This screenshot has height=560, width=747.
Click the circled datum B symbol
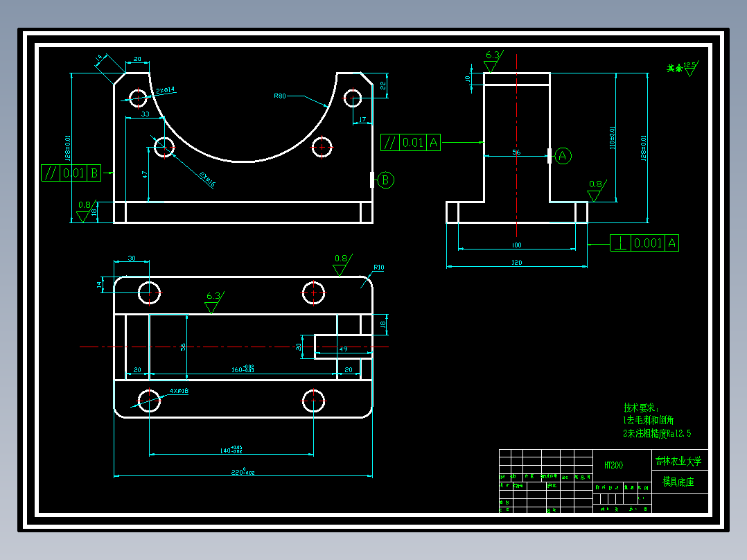[385, 180]
